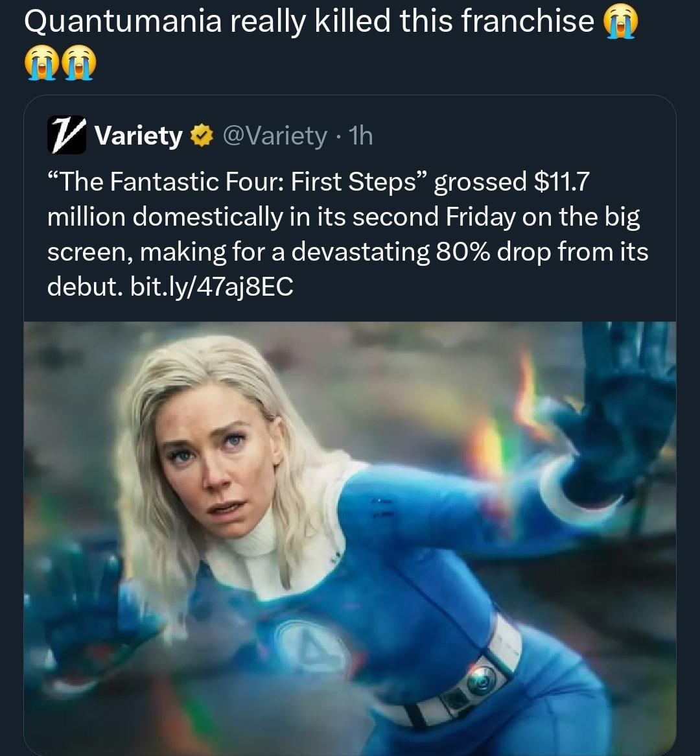Open the @Variety handle link
The width and height of the screenshot is (700, 756).
[x=275, y=136]
